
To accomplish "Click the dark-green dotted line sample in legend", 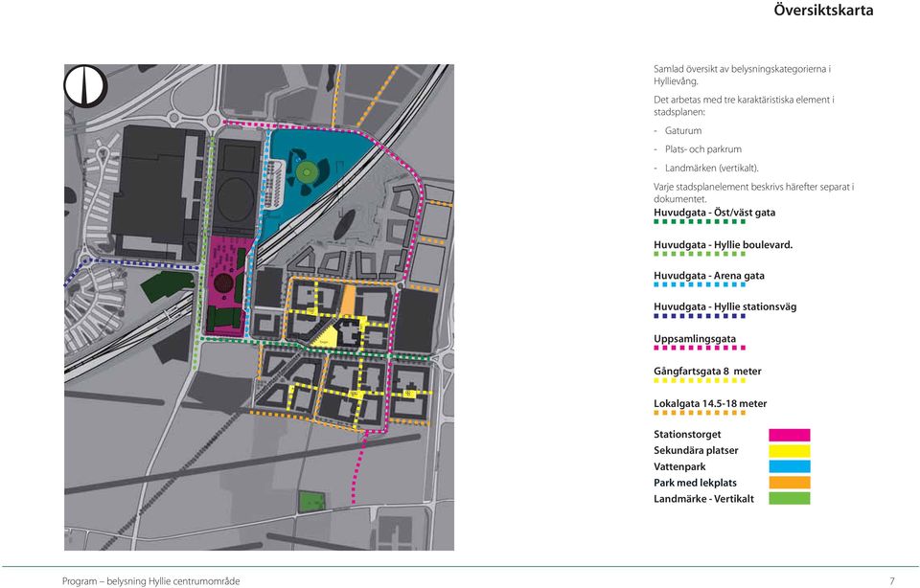I will pyautogui.click(x=700, y=221).
